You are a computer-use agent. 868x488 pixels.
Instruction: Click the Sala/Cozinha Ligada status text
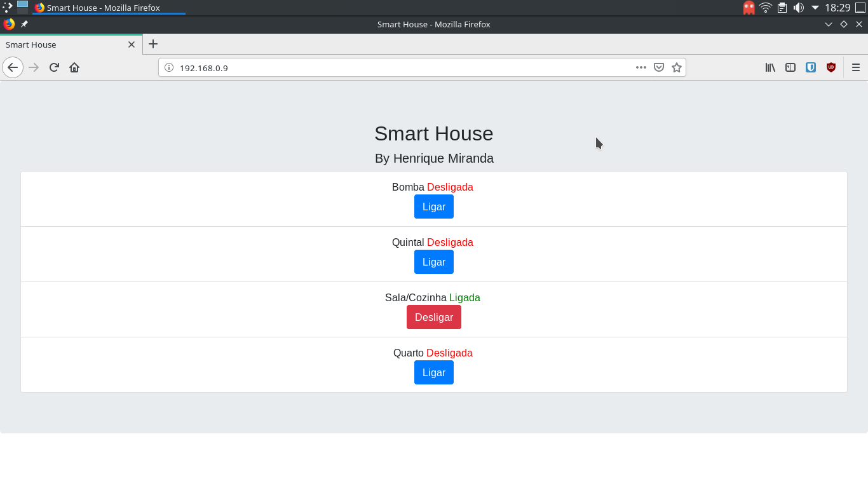click(x=433, y=297)
